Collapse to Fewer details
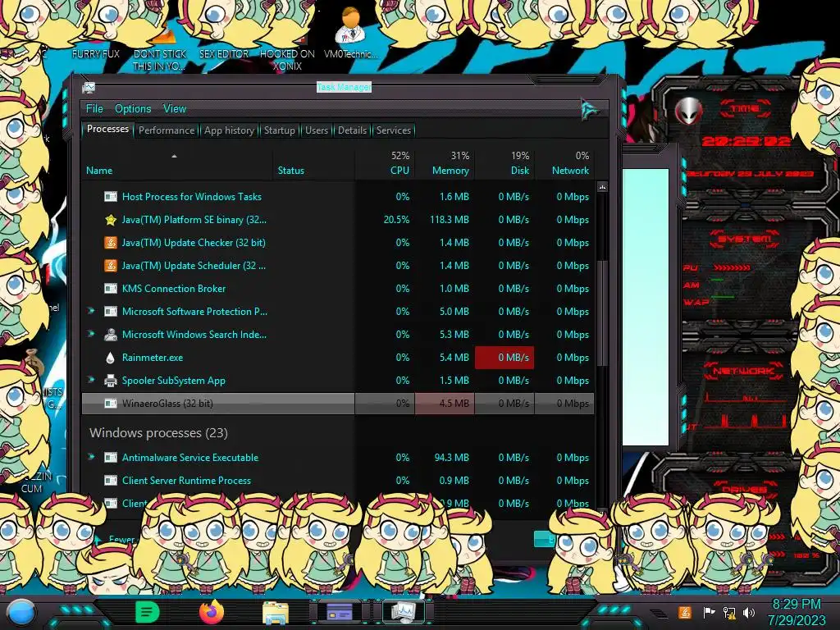Viewport: 840px width, 630px height. 115,539
